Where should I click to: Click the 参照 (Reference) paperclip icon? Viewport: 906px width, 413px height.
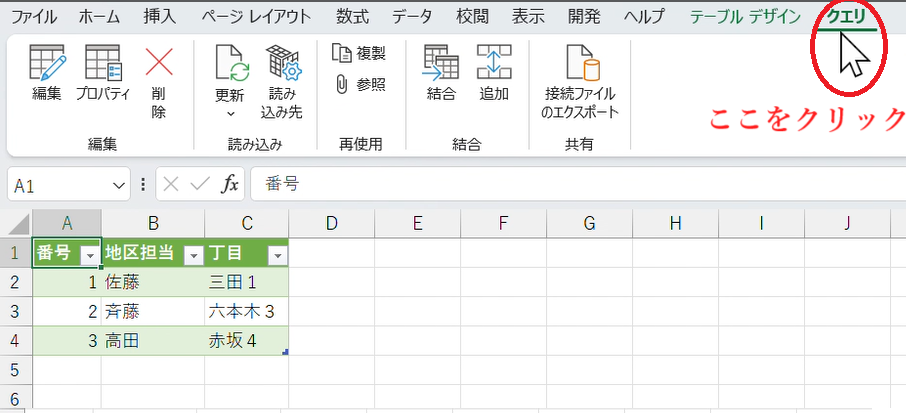click(342, 84)
